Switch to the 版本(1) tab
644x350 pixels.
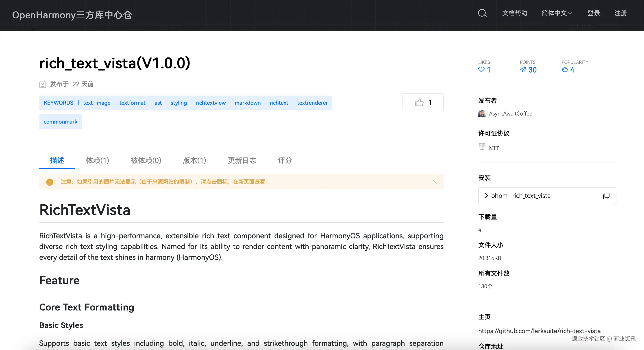click(x=194, y=161)
